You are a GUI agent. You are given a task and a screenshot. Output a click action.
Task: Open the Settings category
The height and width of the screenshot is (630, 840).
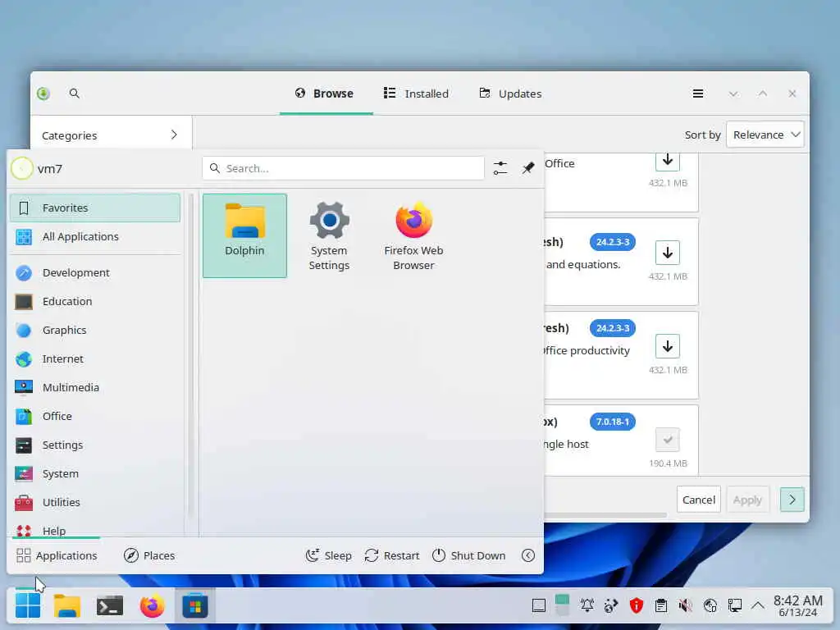(95, 445)
